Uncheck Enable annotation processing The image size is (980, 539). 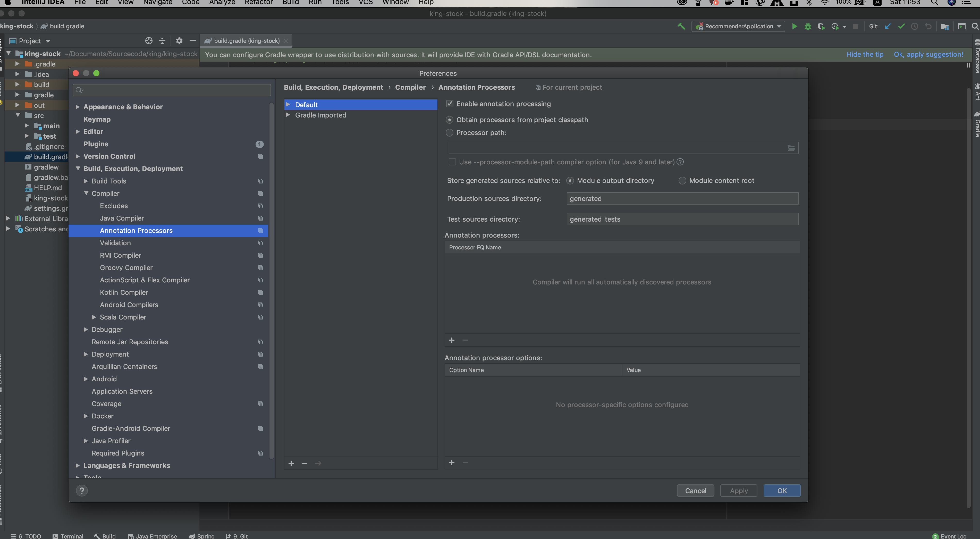pyautogui.click(x=450, y=104)
